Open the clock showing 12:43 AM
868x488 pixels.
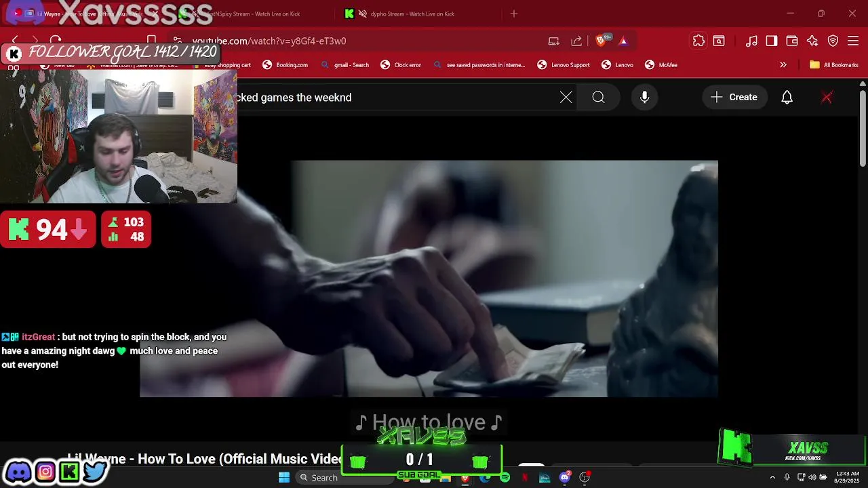click(x=848, y=477)
